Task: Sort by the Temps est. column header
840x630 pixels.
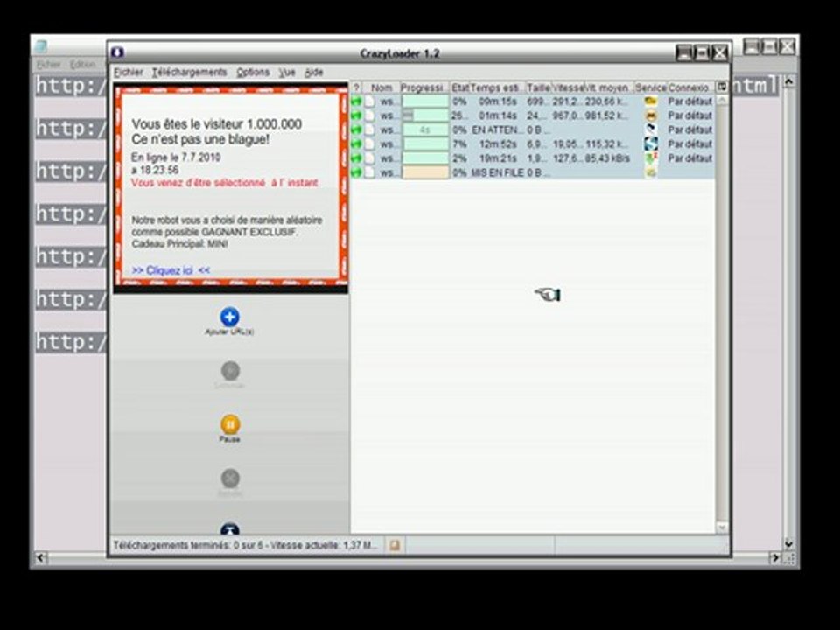Action: coord(497,87)
